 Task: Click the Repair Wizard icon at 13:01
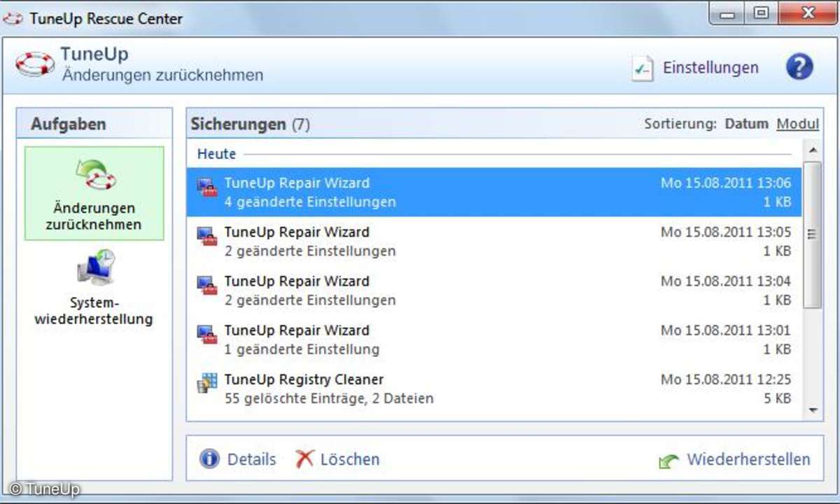[207, 334]
